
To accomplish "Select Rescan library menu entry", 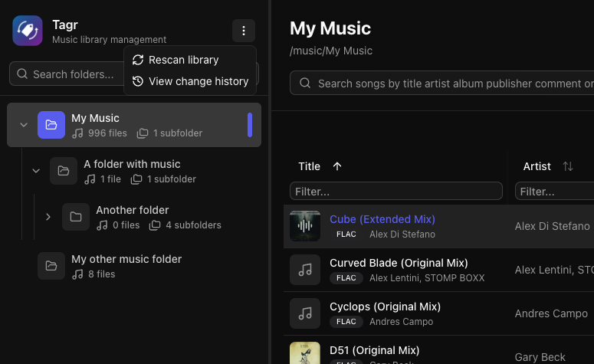I will [x=183, y=60].
